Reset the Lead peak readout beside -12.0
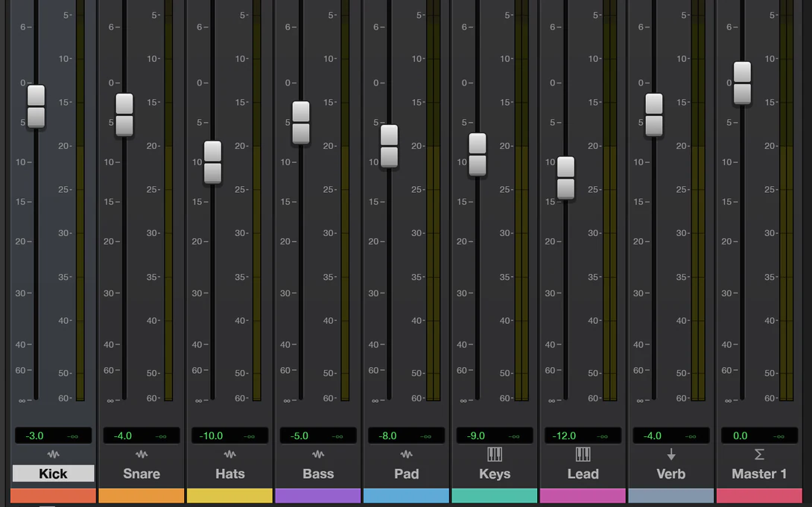Viewport: 812px width, 507px height. coord(602,436)
